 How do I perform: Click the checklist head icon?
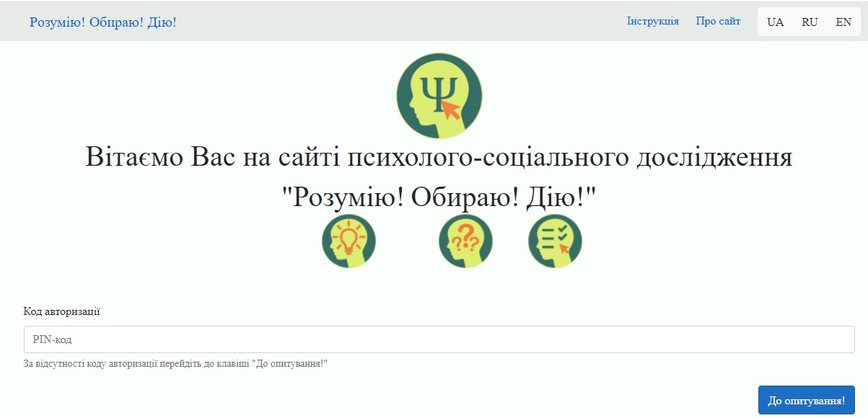pyautogui.click(x=555, y=241)
